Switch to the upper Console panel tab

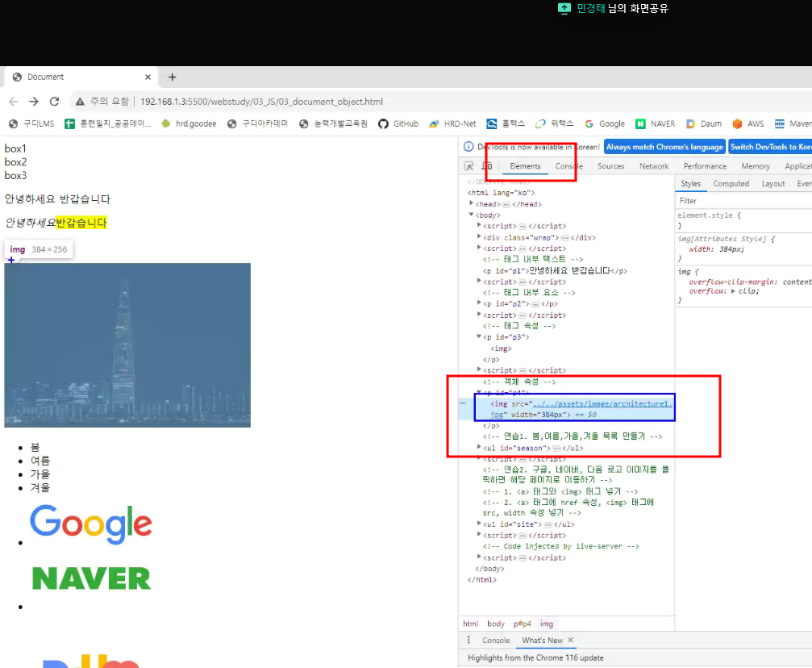click(x=569, y=166)
